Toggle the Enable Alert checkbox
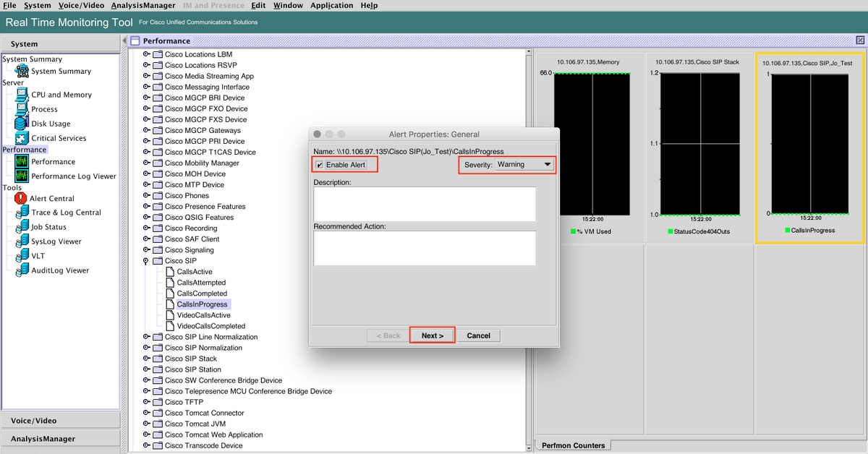Image resolution: width=868 pixels, height=454 pixels. point(320,165)
